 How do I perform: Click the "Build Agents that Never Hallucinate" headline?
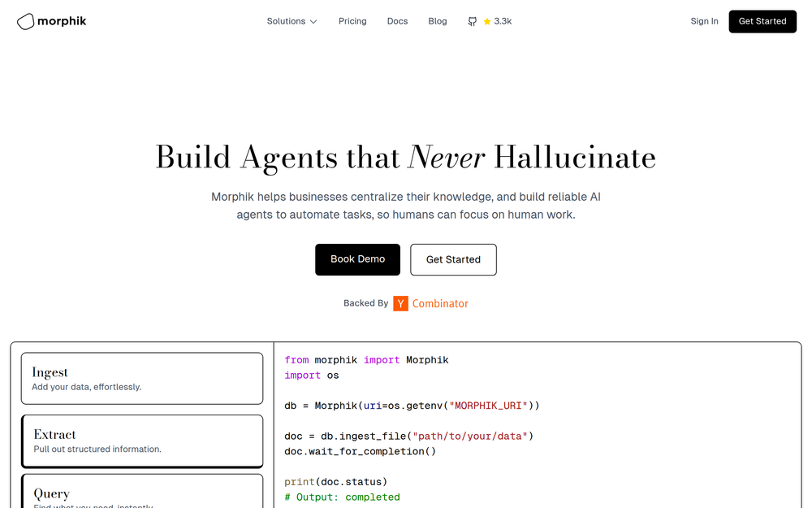[x=406, y=157]
